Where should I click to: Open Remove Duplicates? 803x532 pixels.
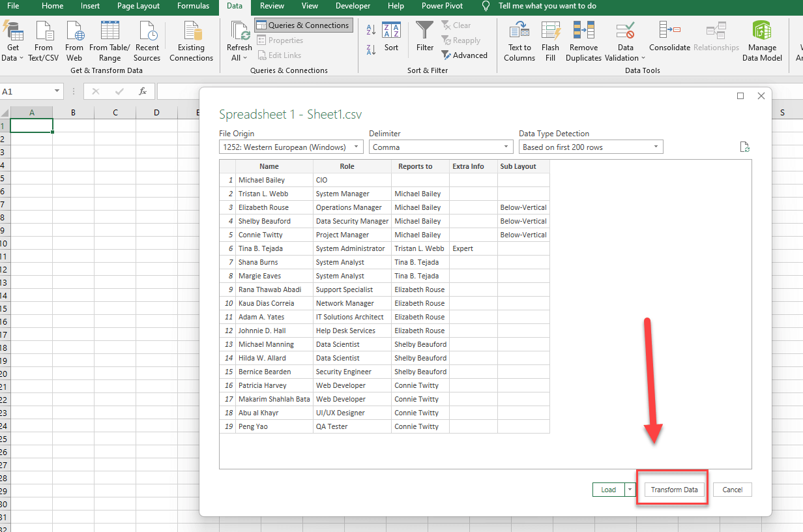pyautogui.click(x=583, y=40)
